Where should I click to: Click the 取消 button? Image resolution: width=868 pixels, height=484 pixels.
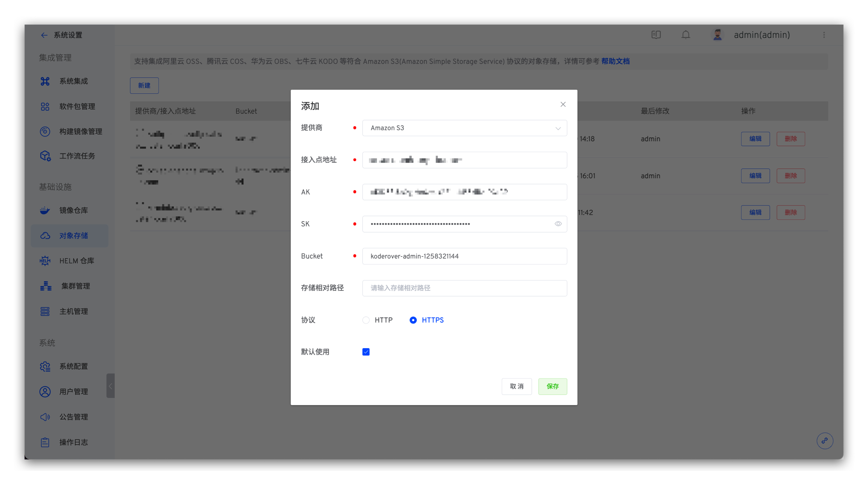[x=516, y=386]
